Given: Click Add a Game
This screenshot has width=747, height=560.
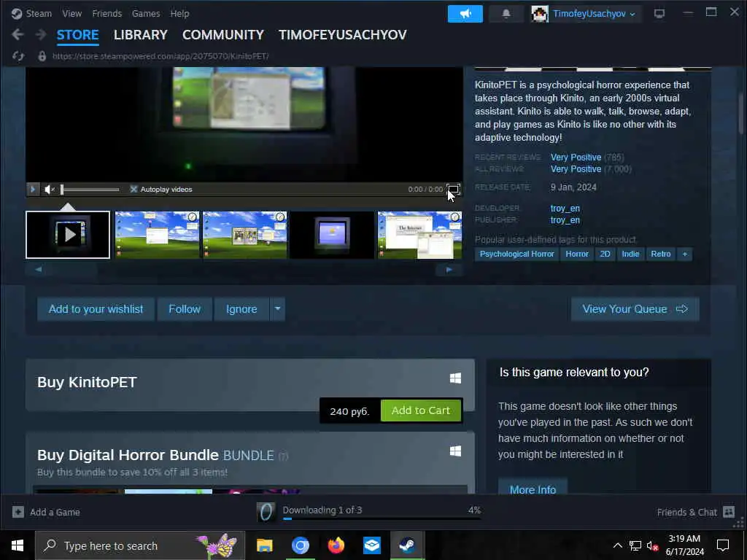Looking at the screenshot, I should click(x=46, y=512).
